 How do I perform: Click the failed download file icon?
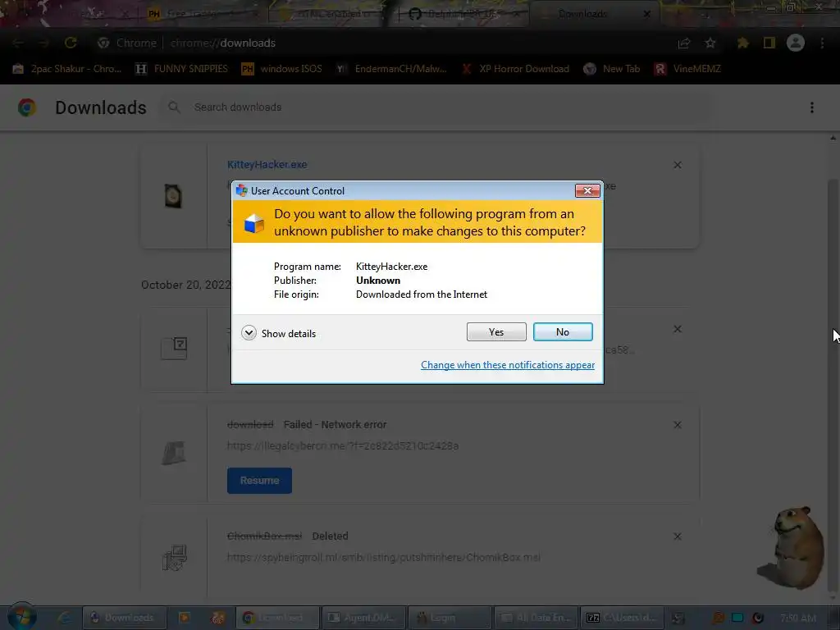tap(174, 453)
